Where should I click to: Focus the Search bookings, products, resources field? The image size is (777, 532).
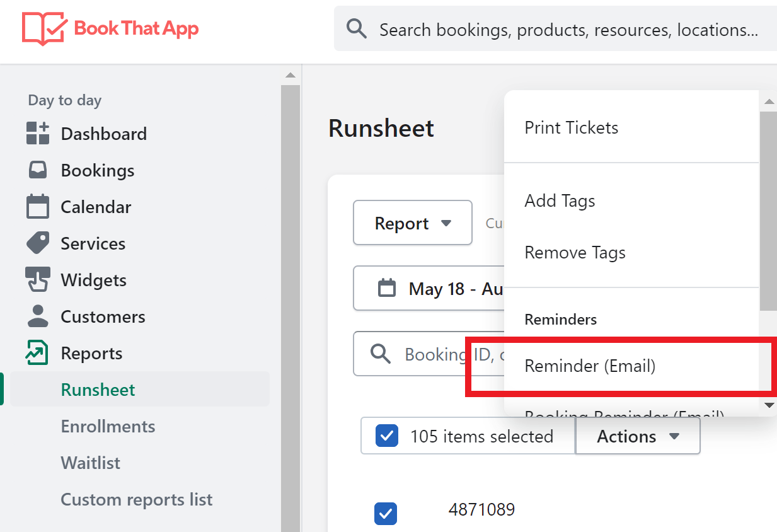point(555,29)
